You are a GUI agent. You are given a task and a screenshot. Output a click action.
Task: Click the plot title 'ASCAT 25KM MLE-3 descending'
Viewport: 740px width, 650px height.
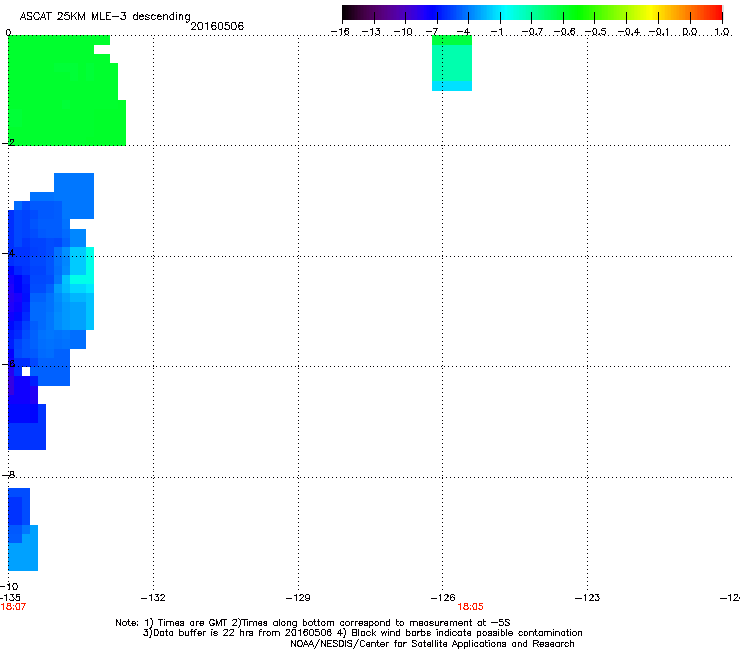click(105, 16)
